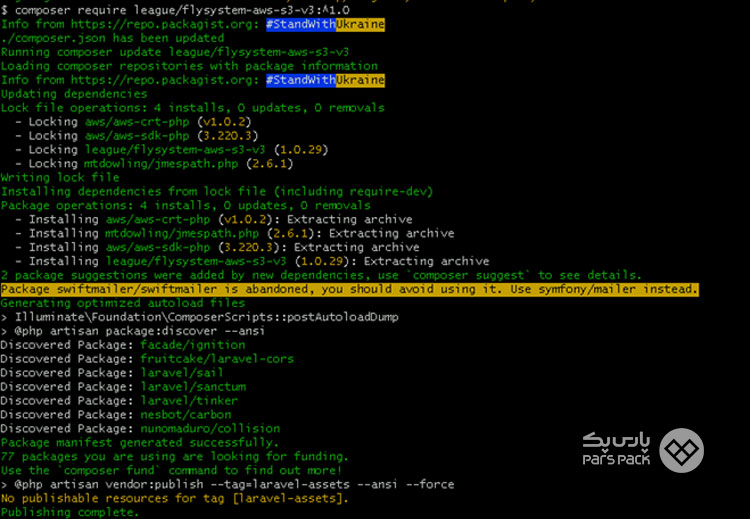750x519 pixels.
Task: Click the 'Illuminate\Foundation\ComposerScripts::postAutoloadDump' line
Action: pyautogui.click(x=199, y=317)
